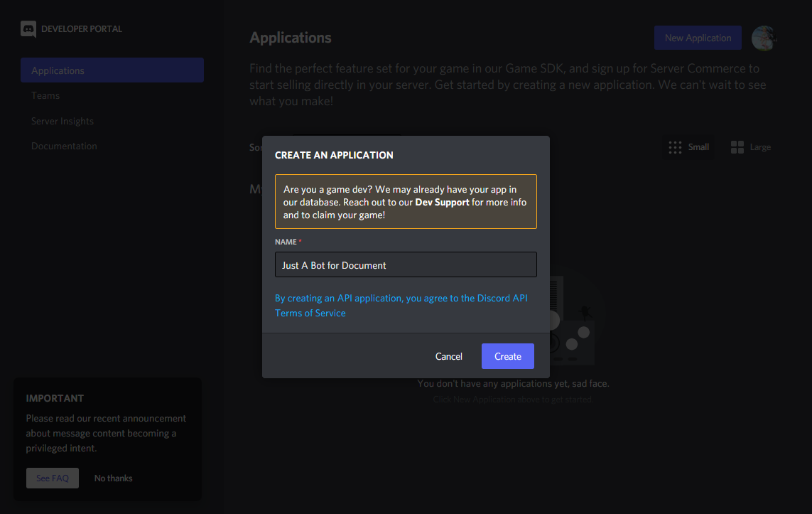The image size is (812, 514).
Task: Switch to Small grid view
Action: point(689,147)
